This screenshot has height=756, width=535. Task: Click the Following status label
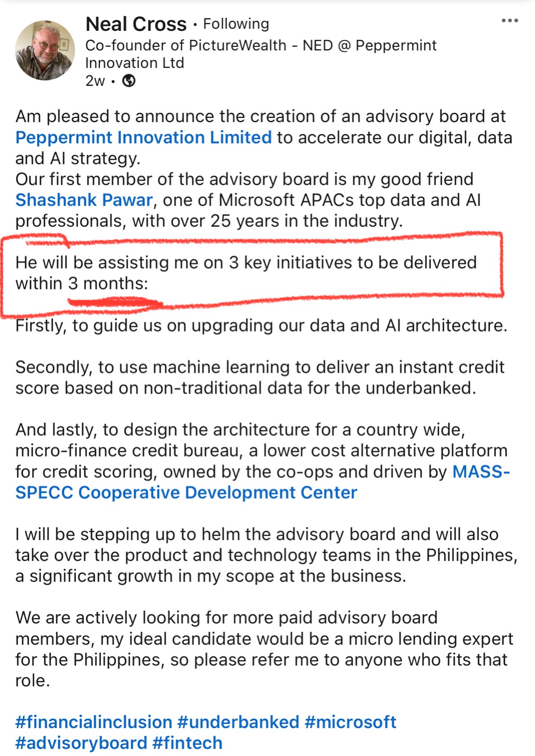point(236,24)
